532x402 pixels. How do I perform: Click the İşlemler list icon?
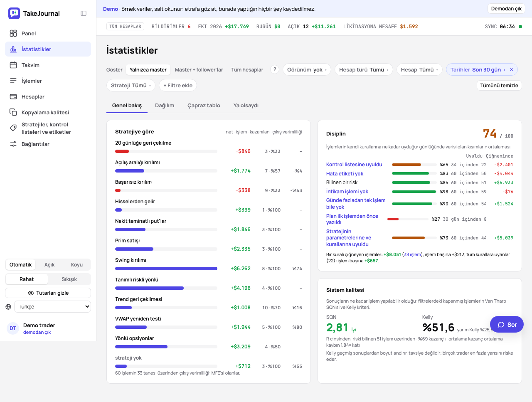point(13,81)
